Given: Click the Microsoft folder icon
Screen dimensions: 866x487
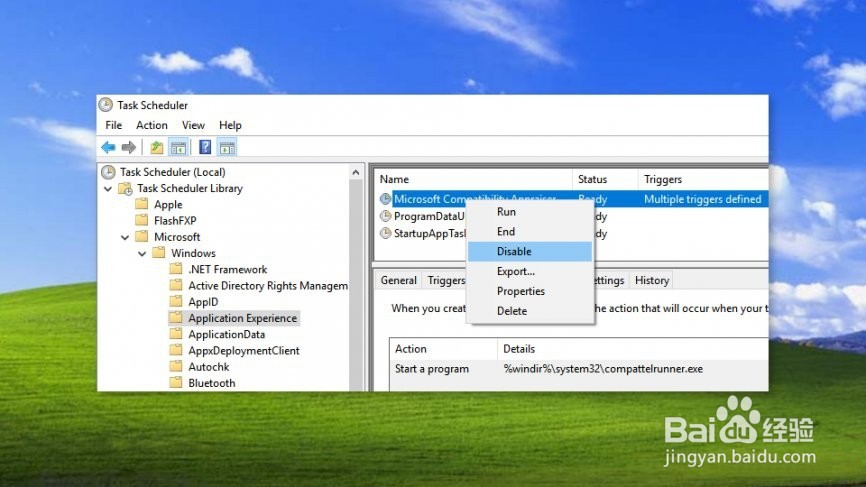Looking at the screenshot, I should 142,236.
